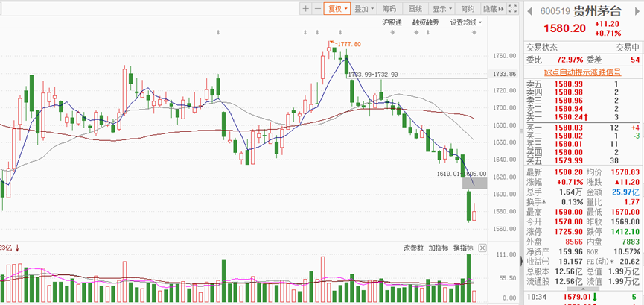Click PE(动) value 20.62
The height and width of the screenshot is (305, 644).
point(629,262)
